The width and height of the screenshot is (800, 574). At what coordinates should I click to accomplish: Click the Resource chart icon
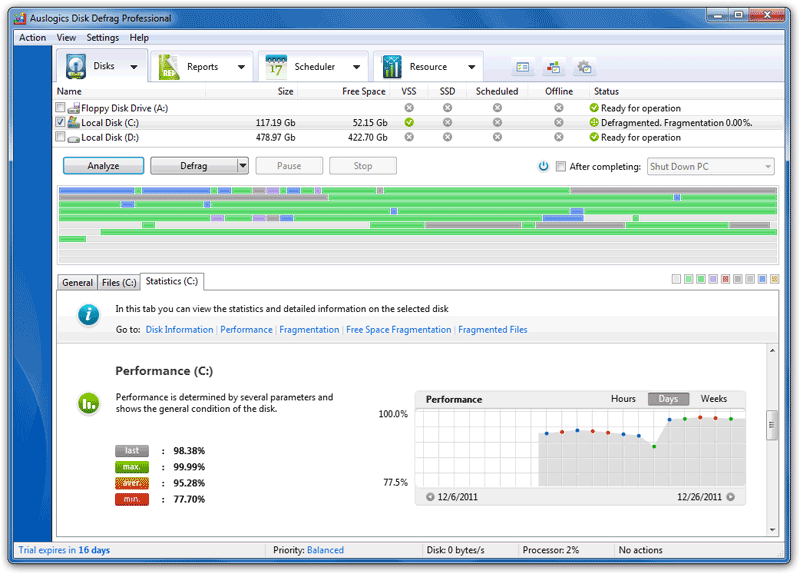point(392,67)
